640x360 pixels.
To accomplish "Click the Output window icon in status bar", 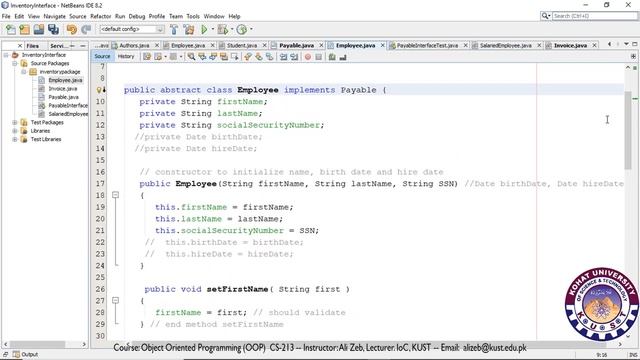I will (x=16, y=354).
